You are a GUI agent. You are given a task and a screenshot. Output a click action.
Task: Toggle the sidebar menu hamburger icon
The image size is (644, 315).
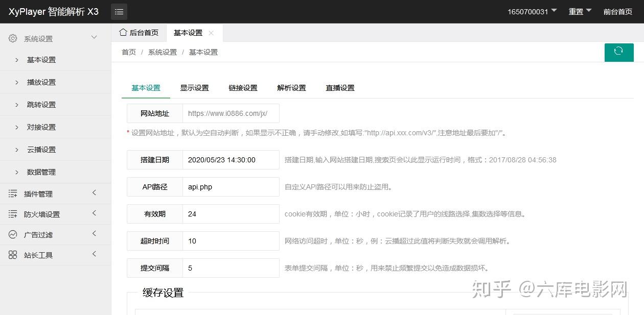coord(119,12)
